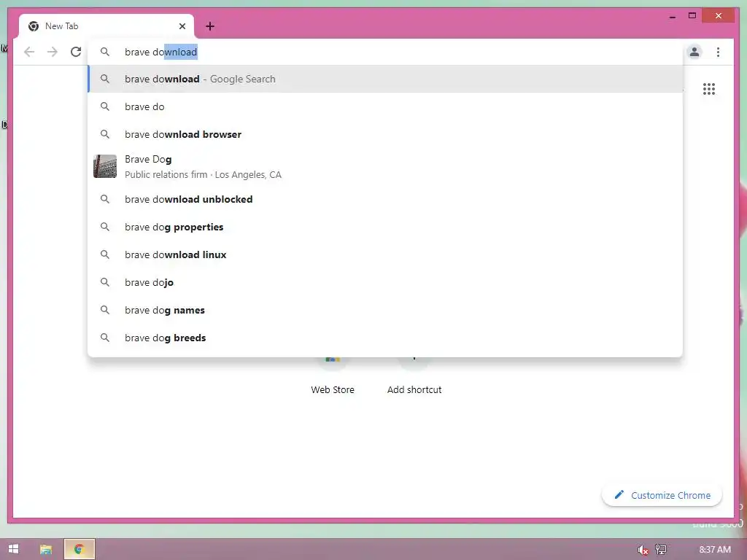Click the muted volume tray icon
Screen dimensions: 747x560
click(x=643, y=550)
